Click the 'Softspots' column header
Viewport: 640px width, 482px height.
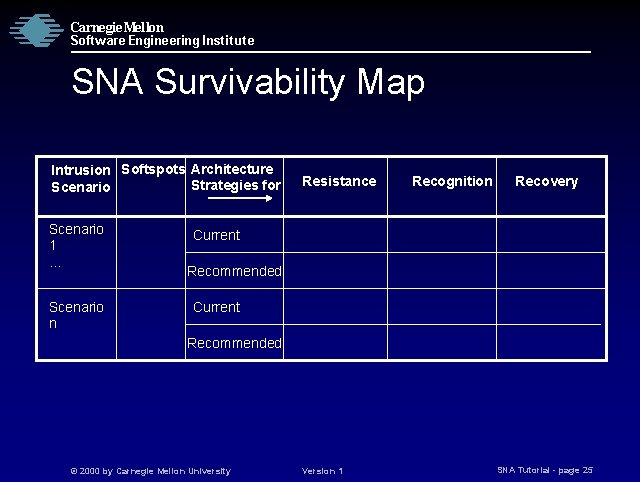[153, 169]
